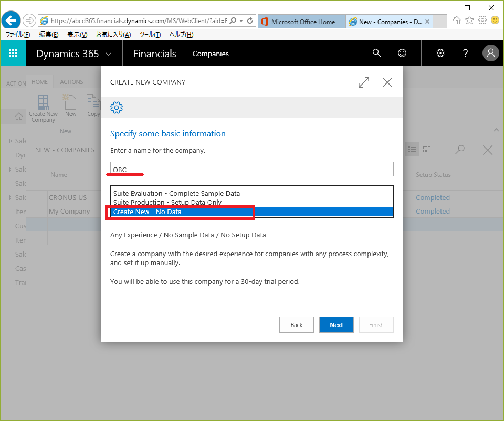The image size is (504, 421).
Task: Click the Companies page search magnifier
Action: point(460,150)
